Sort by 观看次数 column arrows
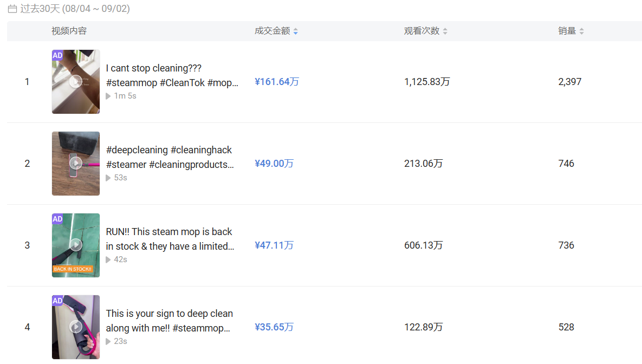 coord(445,31)
